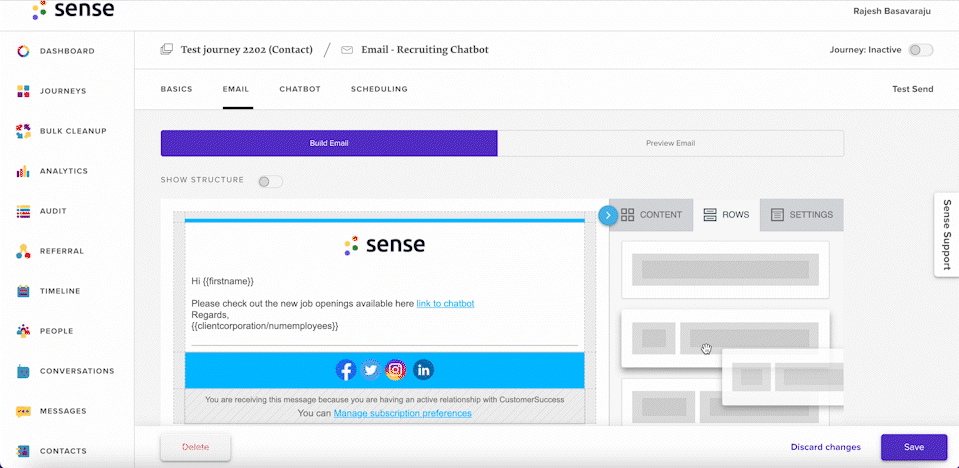Image resolution: width=959 pixels, height=468 pixels.
Task: Click the purple Save button
Action: (x=914, y=447)
